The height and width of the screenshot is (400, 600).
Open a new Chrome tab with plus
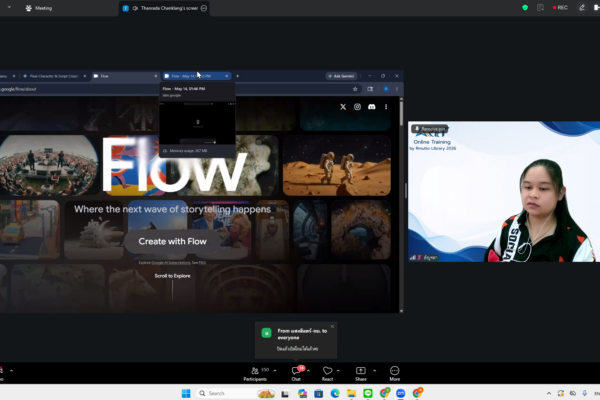pos(237,76)
